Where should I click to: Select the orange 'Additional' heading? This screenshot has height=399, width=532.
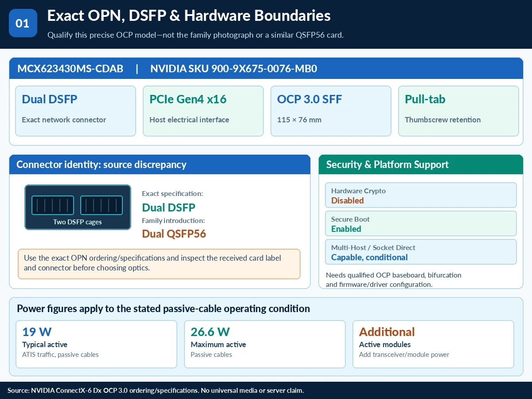click(x=387, y=332)
